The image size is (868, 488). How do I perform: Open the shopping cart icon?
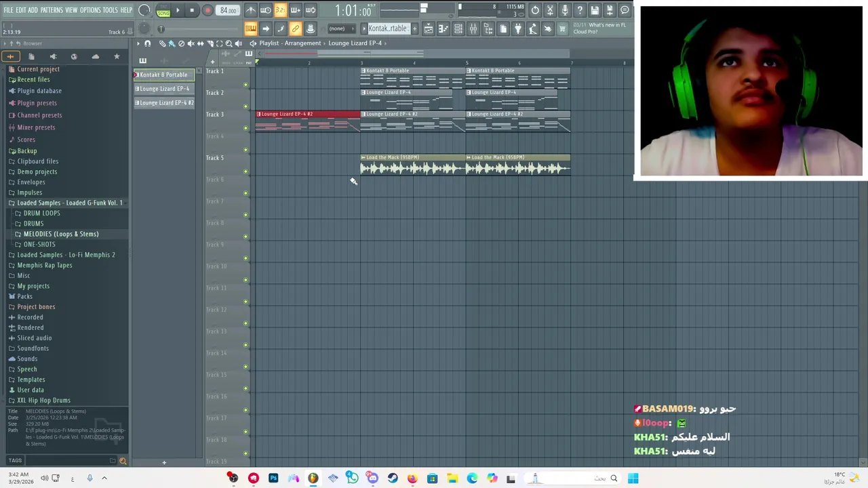pyautogui.click(x=562, y=28)
